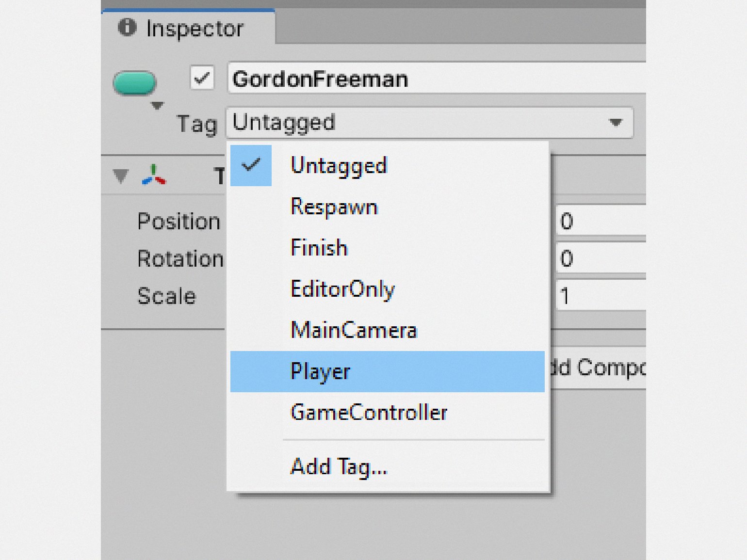The width and height of the screenshot is (747, 560).
Task: Choose Respawn from the tag list
Action: 334,207
